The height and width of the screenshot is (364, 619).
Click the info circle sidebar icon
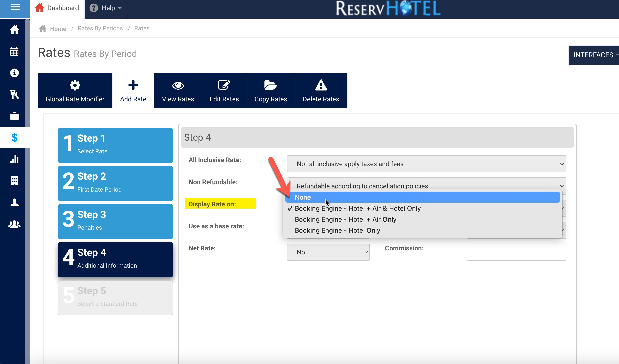[x=14, y=73]
